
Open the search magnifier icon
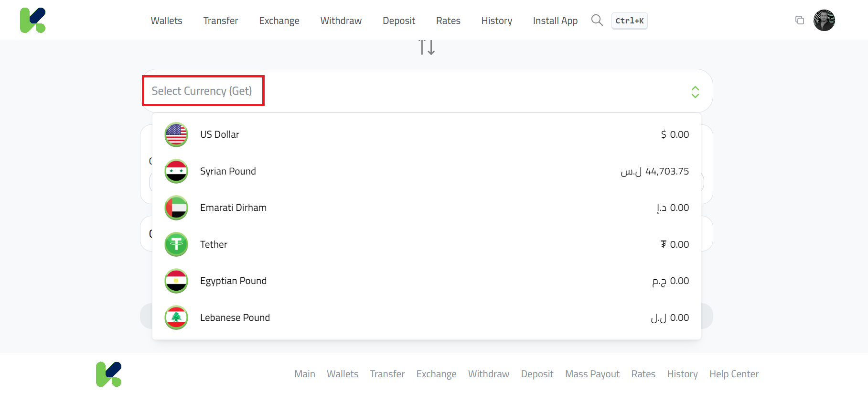click(x=597, y=20)
